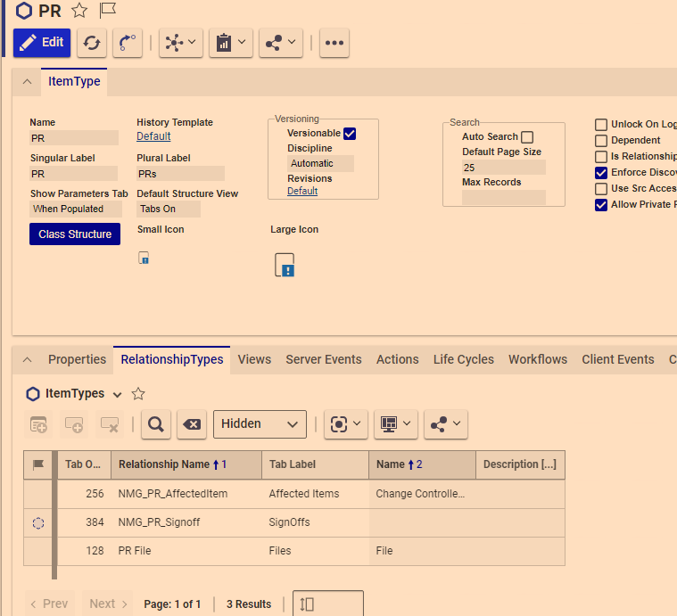The image size is (677, 616).
Task: Switch to the Properties tab
Action: [77, 359]
